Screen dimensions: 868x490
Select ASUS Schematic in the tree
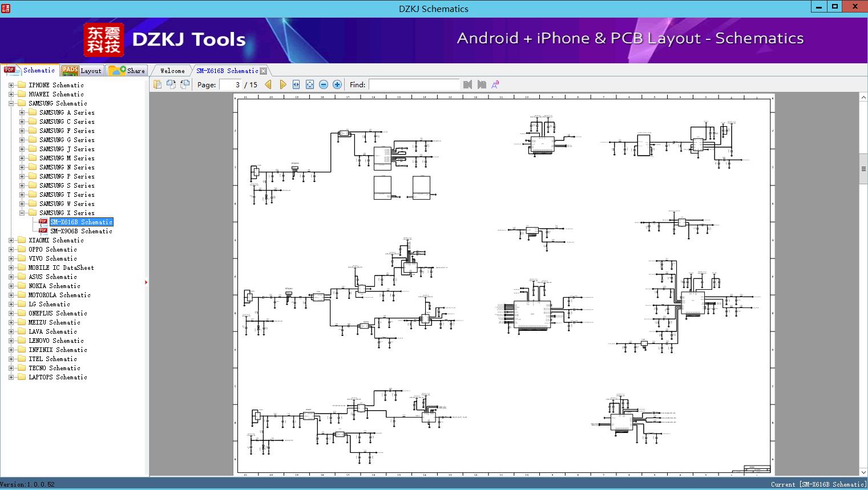click(53, 277)
